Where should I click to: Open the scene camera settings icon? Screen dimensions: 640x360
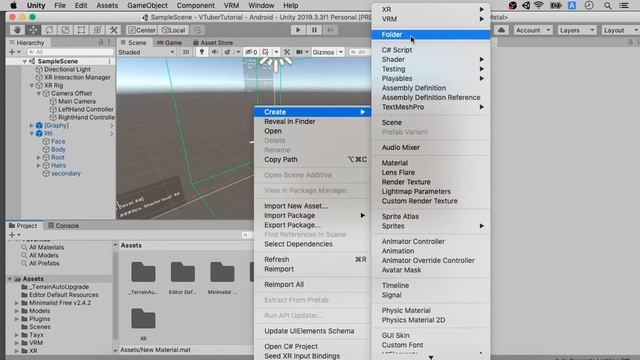pos(300,52)
